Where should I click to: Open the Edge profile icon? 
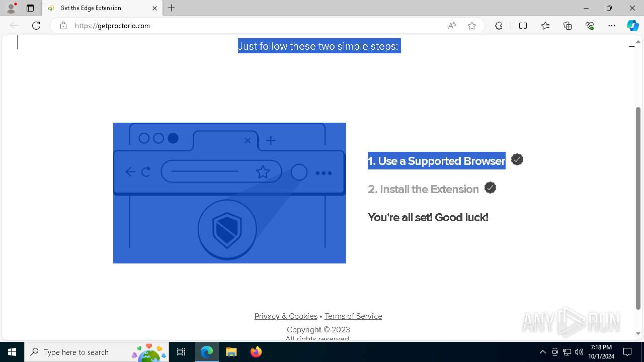click(x=11, y=8)
